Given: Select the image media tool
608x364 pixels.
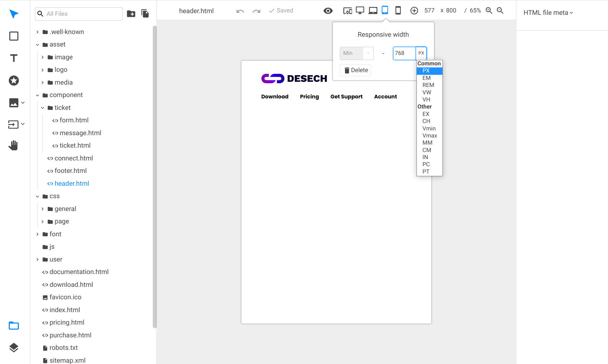Looking at the screenshot, I should [14, 103].
